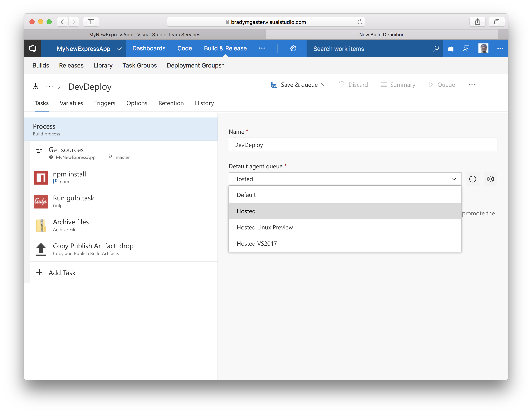The width and height of the screenshot is (532, 414).
Task: Click the npm install task icon
Action: point(41,178)
